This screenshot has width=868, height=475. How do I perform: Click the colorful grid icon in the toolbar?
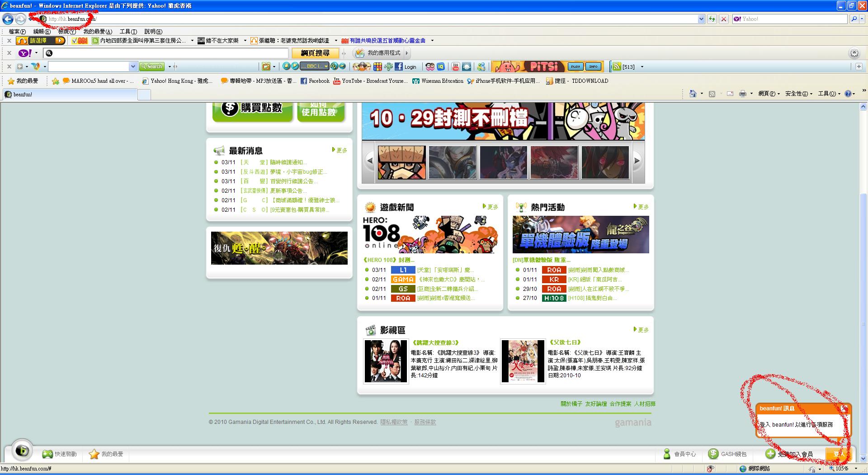[x=377, y=67]
